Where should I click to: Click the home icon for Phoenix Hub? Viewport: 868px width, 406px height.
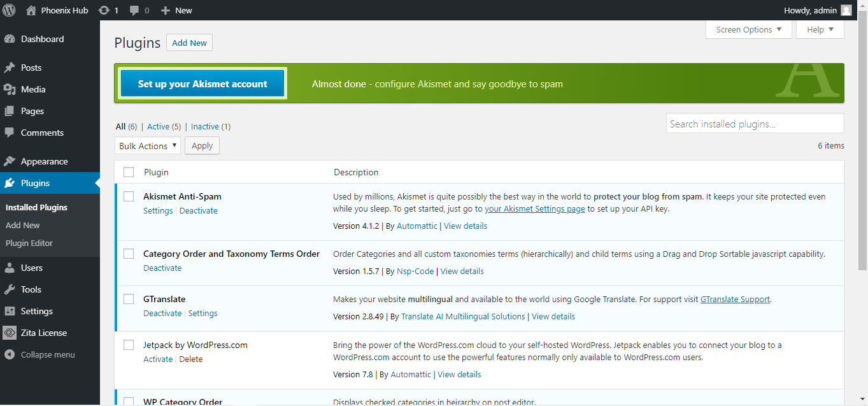coord(31,10)
